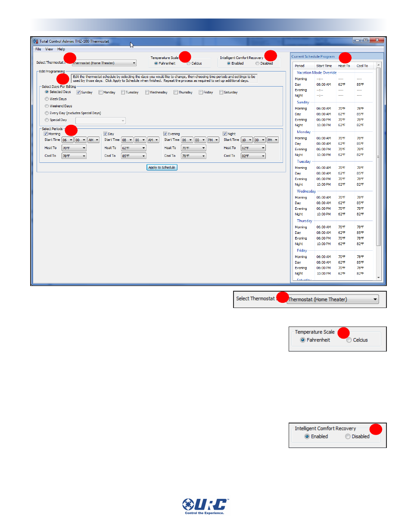Open Night Cool To dropdown

pos(253,156)
